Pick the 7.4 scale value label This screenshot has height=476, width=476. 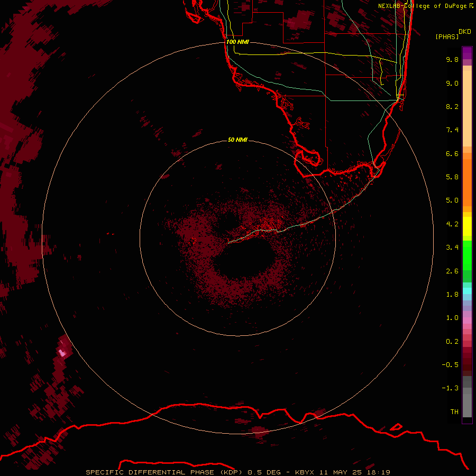tap(452, 130)
